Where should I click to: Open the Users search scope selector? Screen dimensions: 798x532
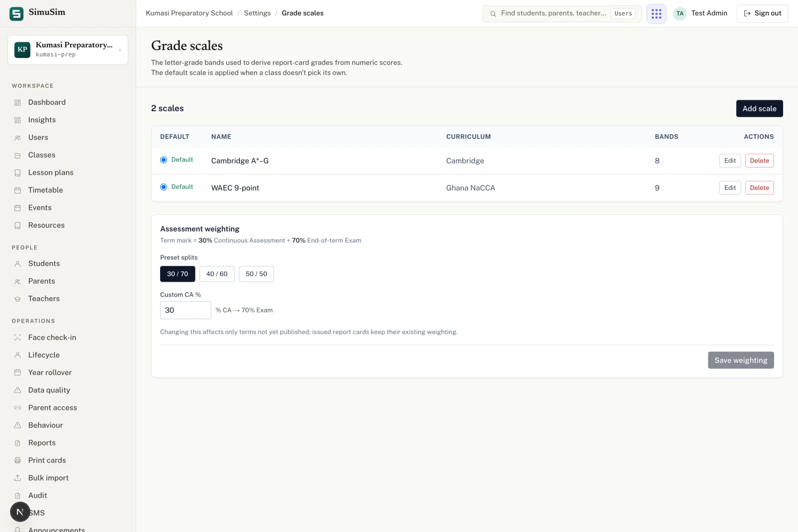pos(623,13)
